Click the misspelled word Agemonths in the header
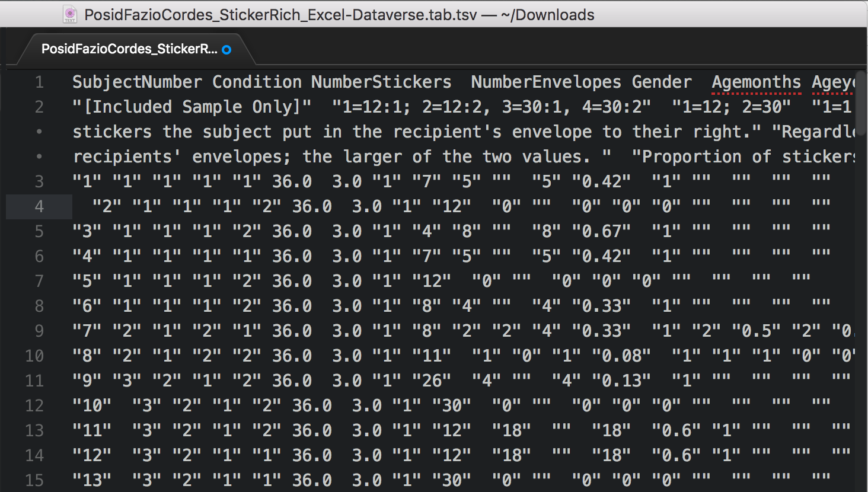This screenshot has height=492, width=868. pos(756,82)
